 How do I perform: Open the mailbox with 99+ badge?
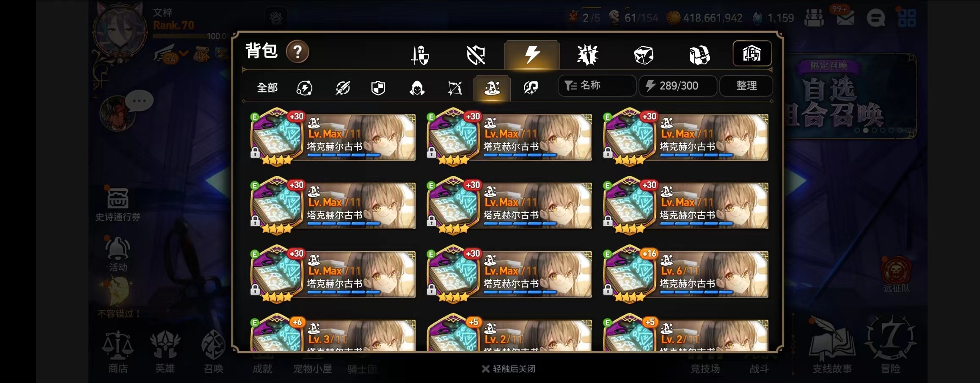(x=845, y=17)
